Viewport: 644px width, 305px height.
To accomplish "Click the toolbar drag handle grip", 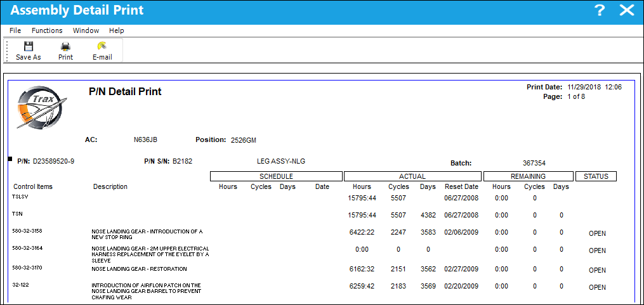I will (6, 51).
